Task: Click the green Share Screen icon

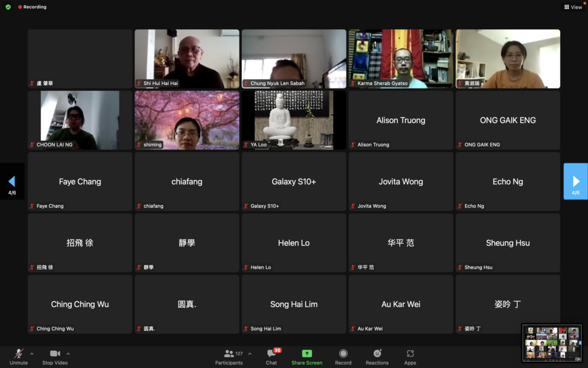Action: click(307, 354)
